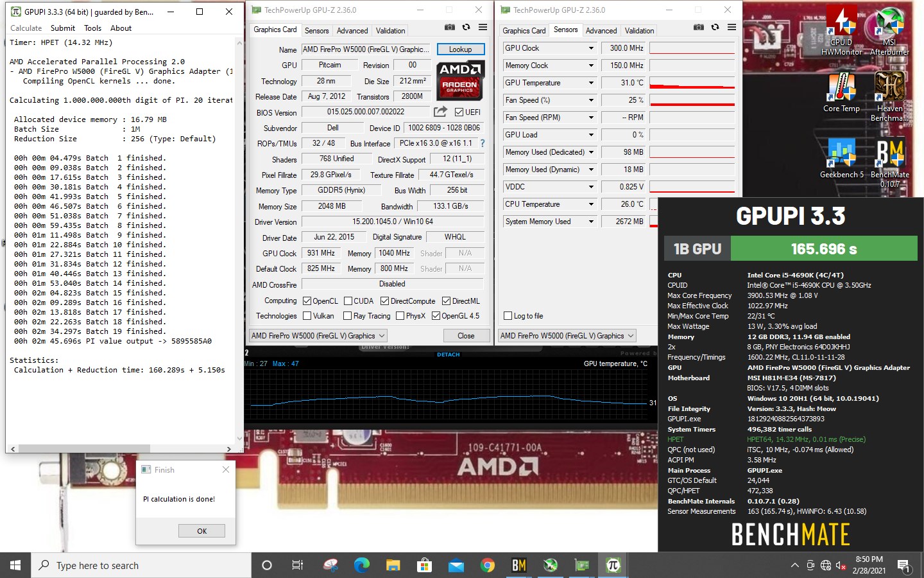
Task: Open Task View on taskbar
Action: coord(298,565)
